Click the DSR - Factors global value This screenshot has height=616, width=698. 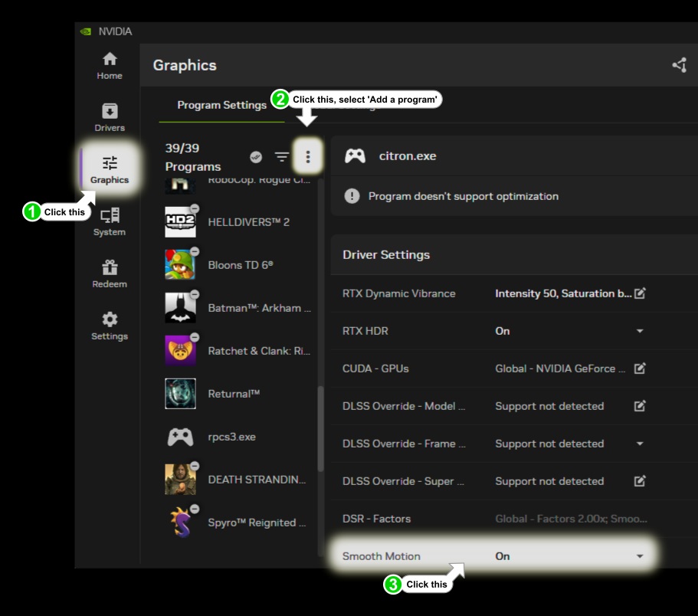pos(571,519)
